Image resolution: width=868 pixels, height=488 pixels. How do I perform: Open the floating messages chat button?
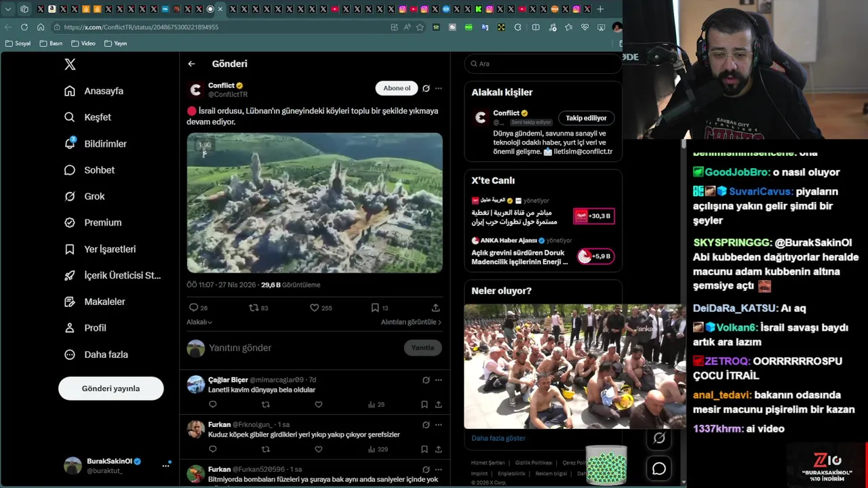(659, 468)
